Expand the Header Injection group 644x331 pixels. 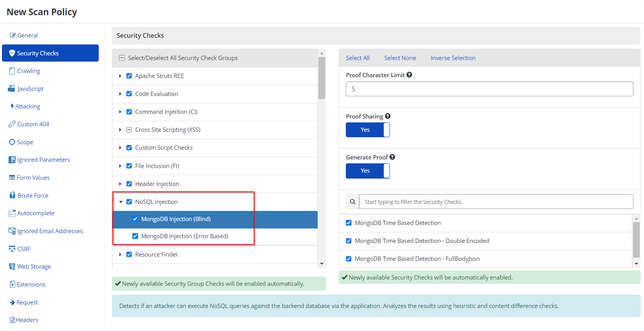[x=120, y=184]
